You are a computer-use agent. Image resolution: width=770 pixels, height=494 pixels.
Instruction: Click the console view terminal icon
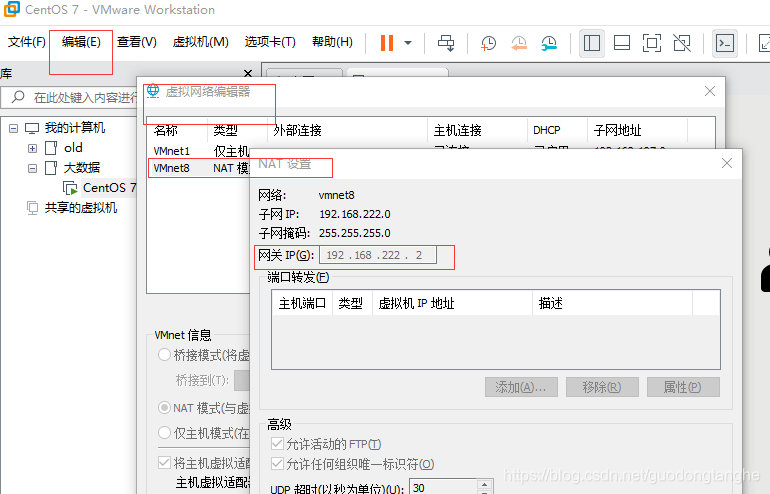click(725, 43)
